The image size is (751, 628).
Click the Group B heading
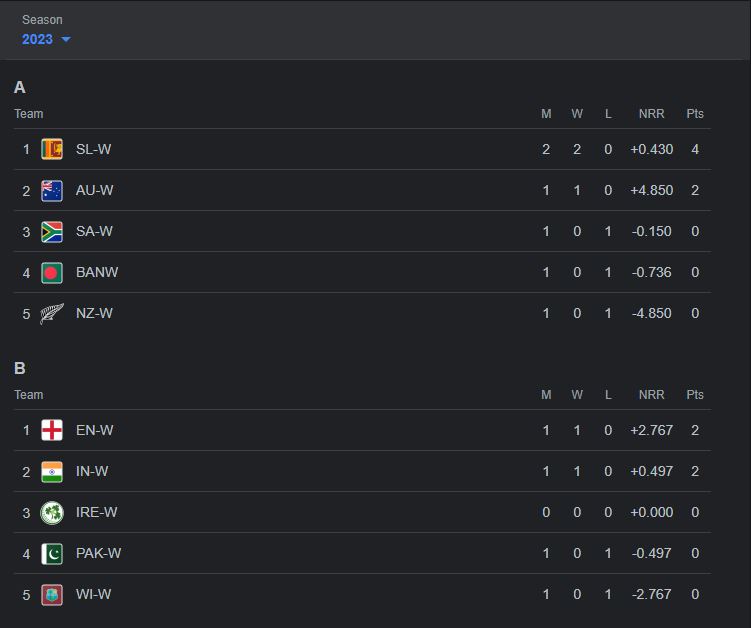20,368
